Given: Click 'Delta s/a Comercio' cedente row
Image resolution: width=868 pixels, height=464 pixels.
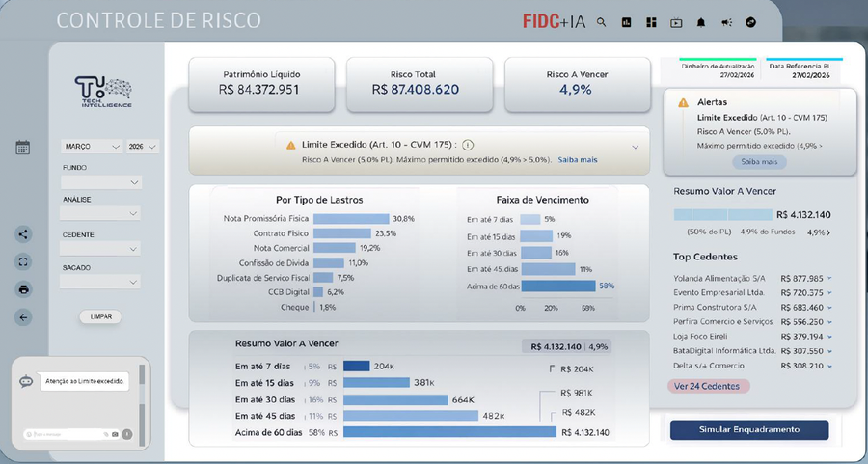Looking at the screenshot, I should click(752, 366).
